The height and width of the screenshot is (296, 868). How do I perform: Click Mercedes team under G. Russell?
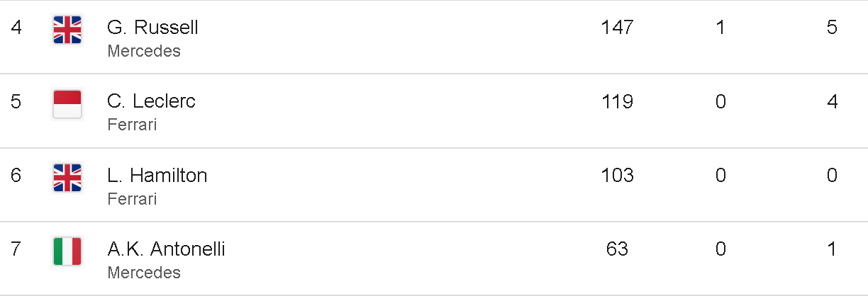pos(144,51)
